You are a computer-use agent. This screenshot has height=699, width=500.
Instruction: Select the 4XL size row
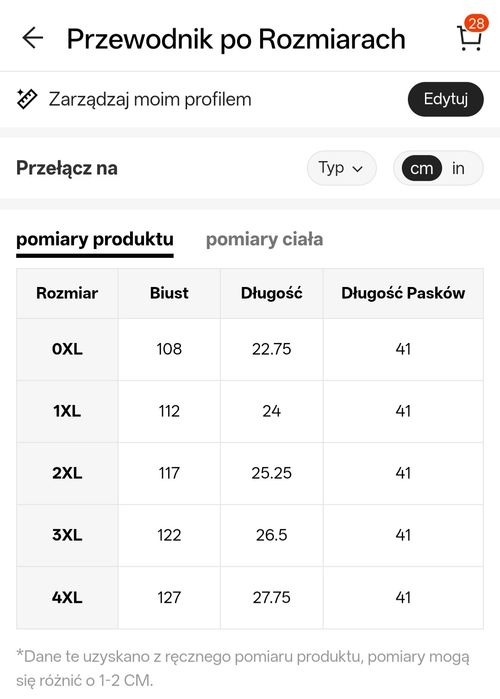[250, 597]
